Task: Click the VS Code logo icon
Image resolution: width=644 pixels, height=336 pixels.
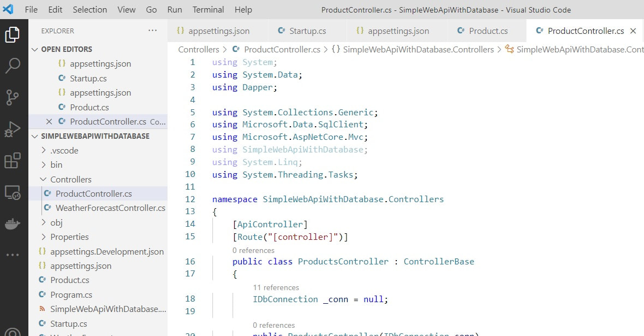Action: coord(8,9)
